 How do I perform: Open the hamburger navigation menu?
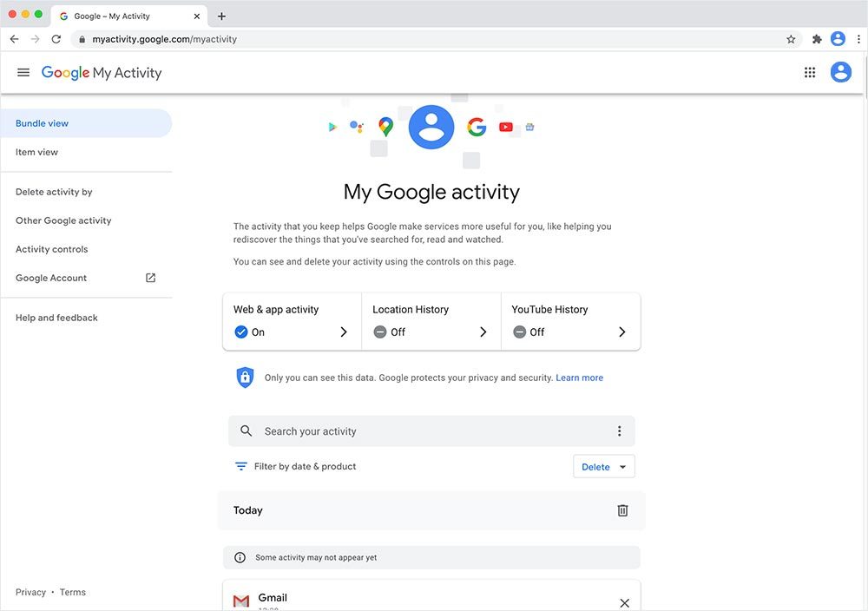[x=23, y=72]
